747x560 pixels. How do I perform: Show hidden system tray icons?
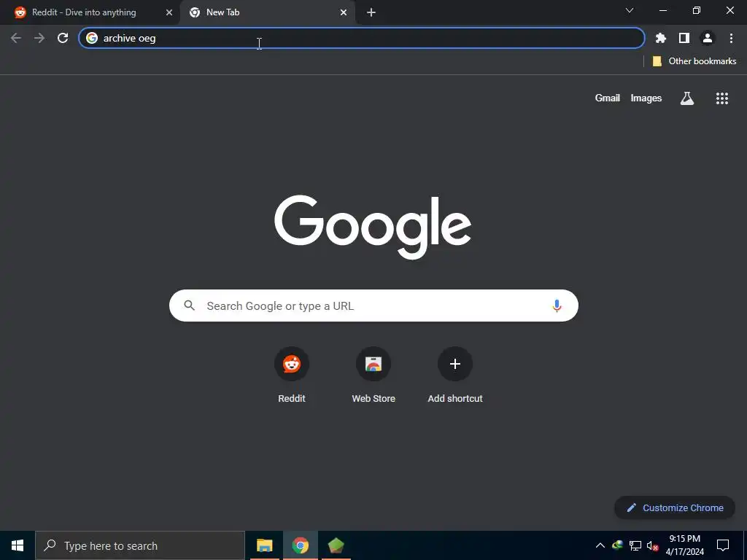[600, 545]
